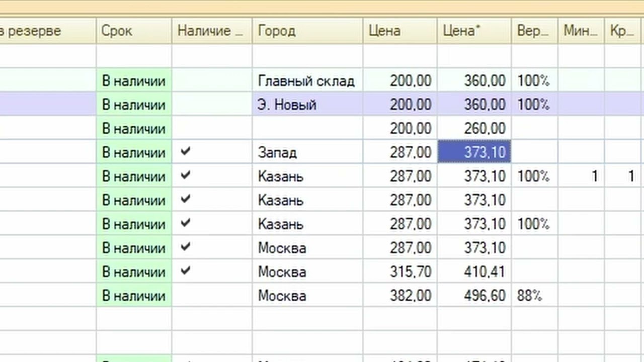Click the 'в резерве' column header

pyautogui.click(x=48, y=31)
